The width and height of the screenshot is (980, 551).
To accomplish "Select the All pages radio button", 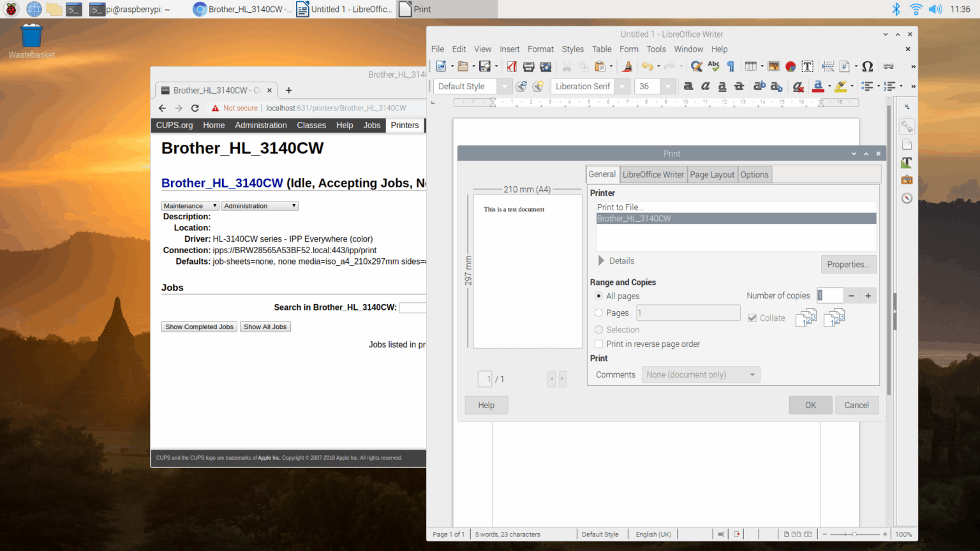I will click(599, 296).
